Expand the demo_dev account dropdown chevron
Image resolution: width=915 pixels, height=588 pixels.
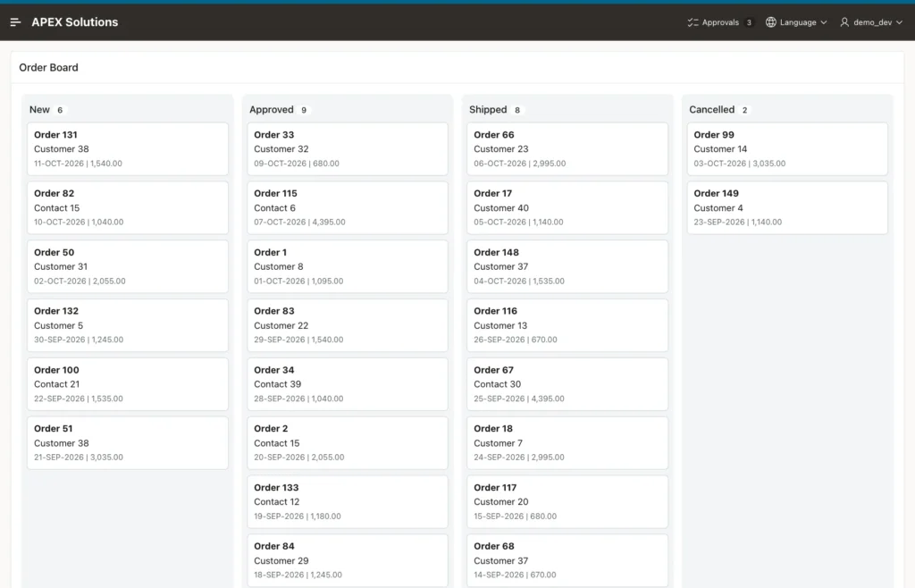899,22
